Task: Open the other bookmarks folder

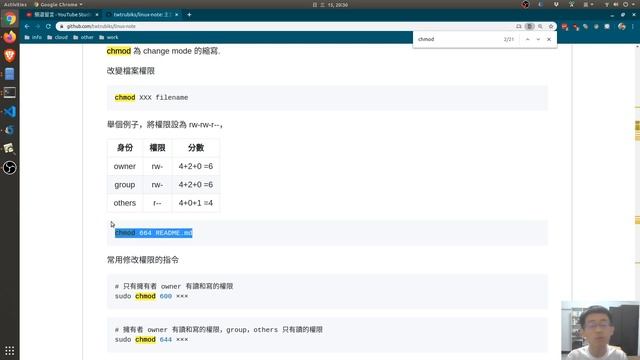Action: pos(83,37)
